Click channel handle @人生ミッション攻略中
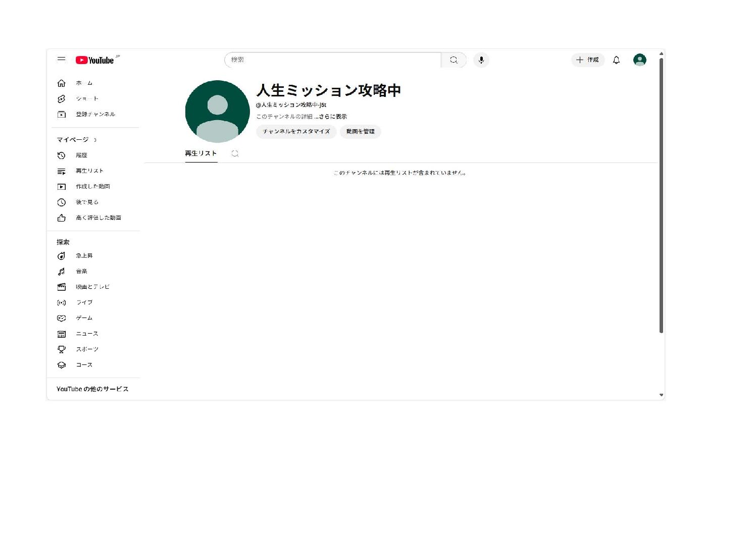The width and height of the screenshot is (756, 534). tap(291, 105)
